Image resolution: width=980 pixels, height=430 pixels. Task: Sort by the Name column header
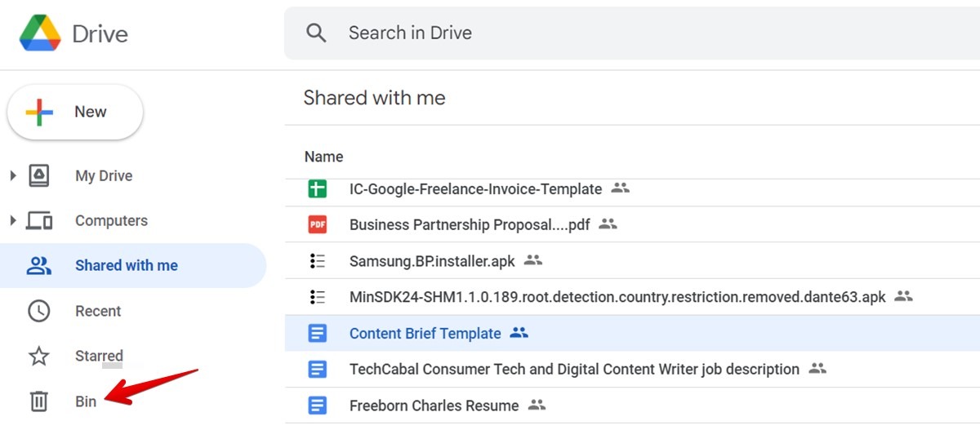pyautogui.click(x=324, y=157)
